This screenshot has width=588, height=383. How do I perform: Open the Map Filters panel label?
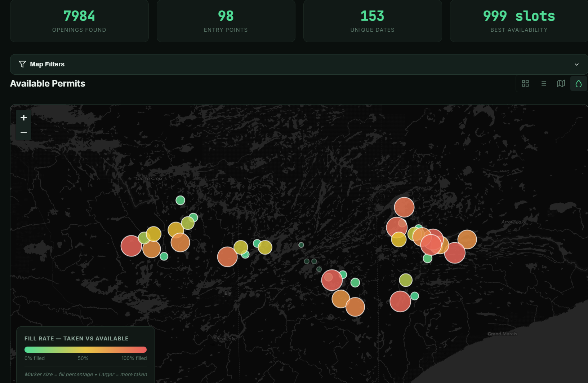tap(47, 64)
